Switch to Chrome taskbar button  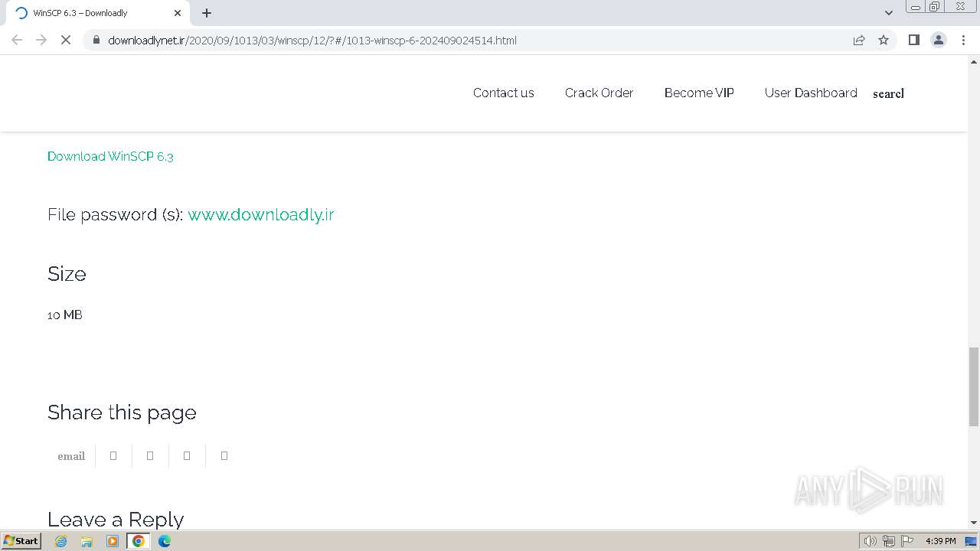click(139, 541)
